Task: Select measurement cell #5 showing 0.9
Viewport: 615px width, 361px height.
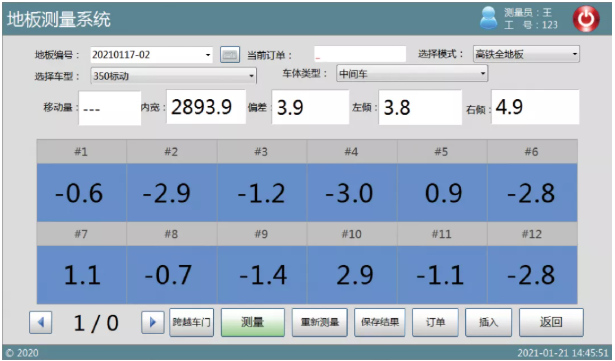Action: (x=442, y=193)
